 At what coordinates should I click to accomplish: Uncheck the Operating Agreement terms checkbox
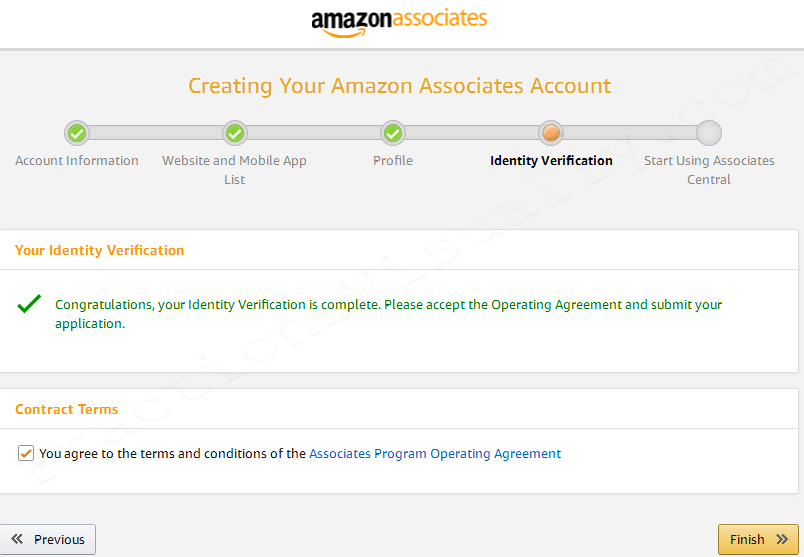[x=26, y=453]
